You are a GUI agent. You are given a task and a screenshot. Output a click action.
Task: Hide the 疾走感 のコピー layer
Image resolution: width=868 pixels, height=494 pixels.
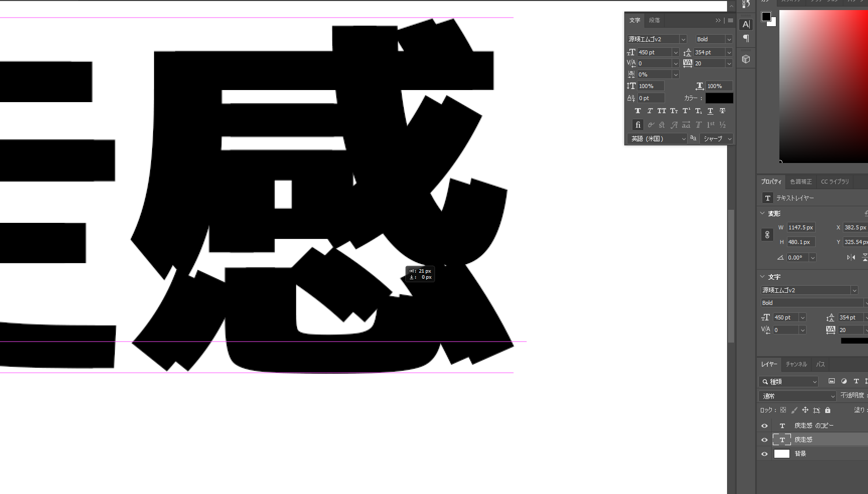764,426
